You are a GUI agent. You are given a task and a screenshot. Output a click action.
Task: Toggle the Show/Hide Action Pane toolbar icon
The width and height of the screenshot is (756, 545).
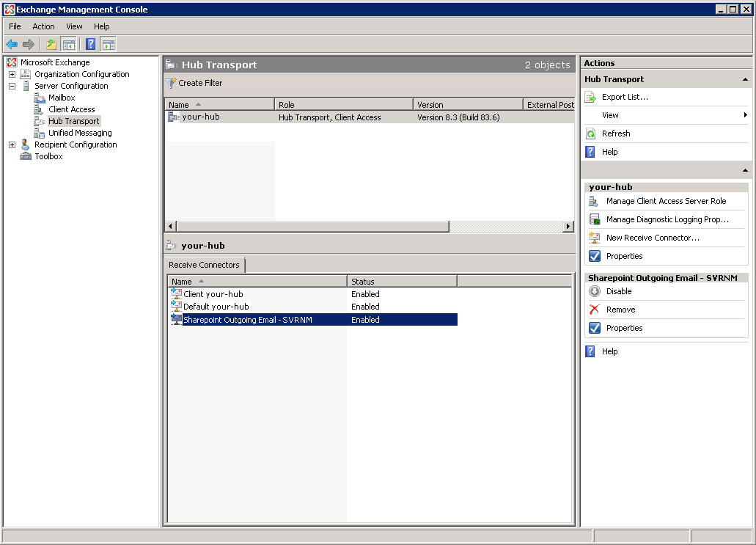point(109,45)
